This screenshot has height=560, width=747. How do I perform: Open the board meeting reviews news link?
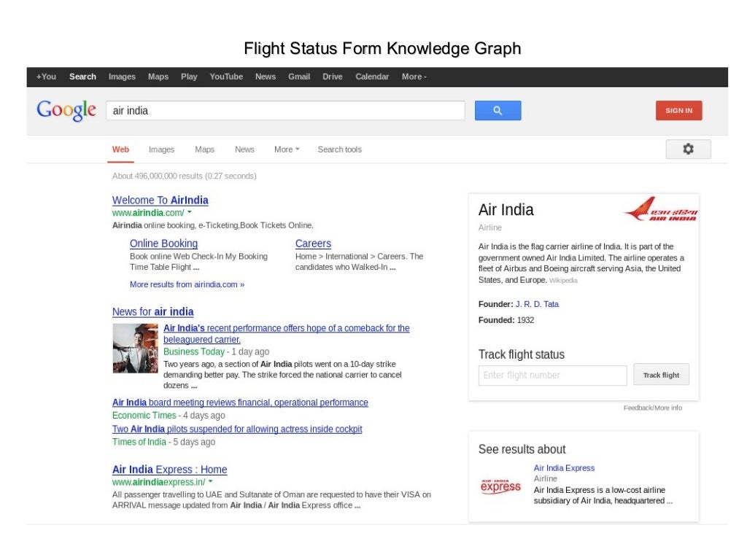point(240,402)
